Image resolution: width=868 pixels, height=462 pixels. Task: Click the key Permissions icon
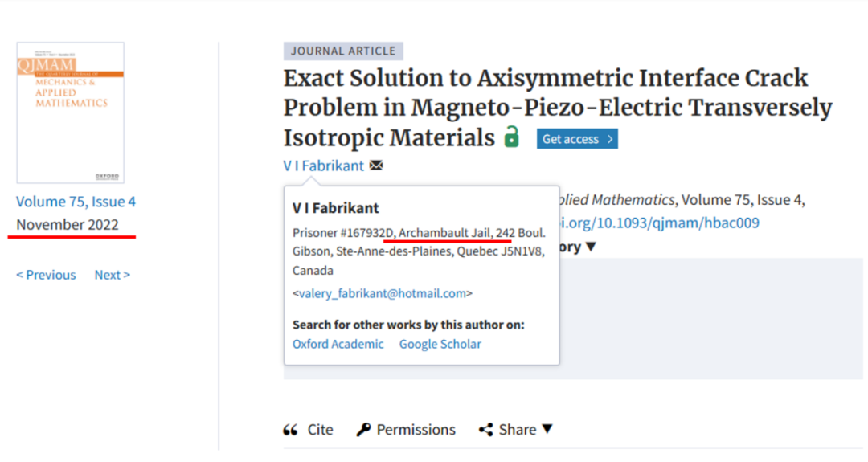pyautogui.click(x=364, y=429)
